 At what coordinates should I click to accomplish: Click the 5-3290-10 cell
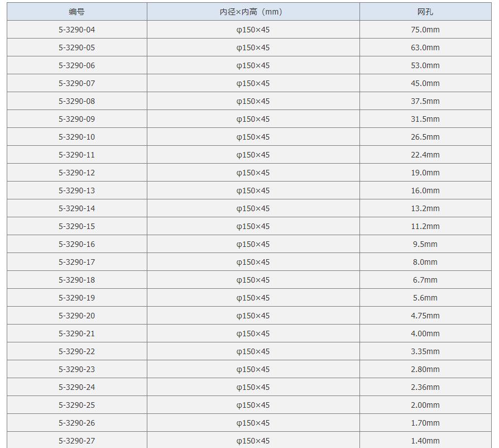click(77, 137)
